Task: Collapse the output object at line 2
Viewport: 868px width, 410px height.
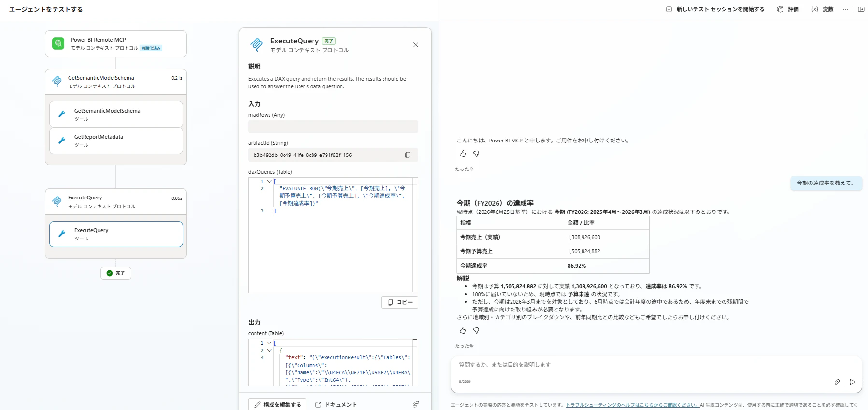Action: click(269, 351)
